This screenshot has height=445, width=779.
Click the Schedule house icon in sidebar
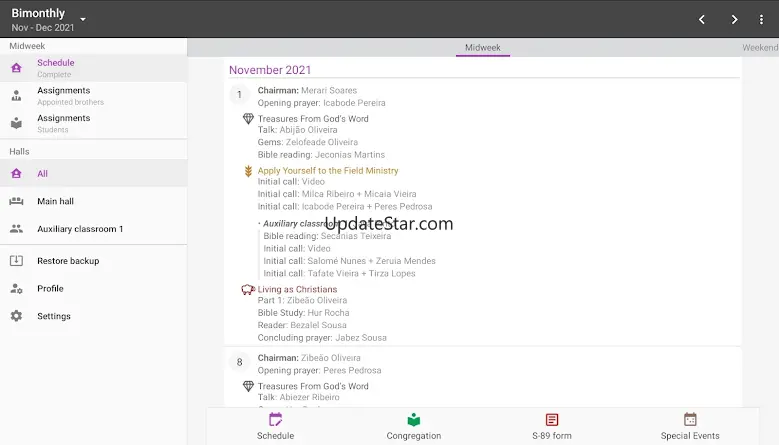point(16,68)
